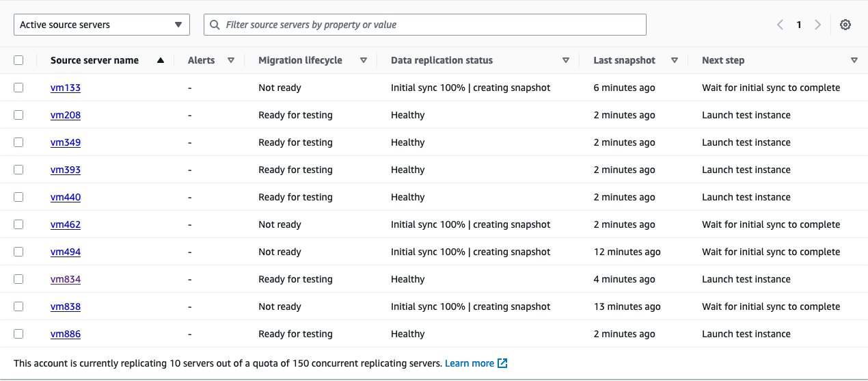Image resolution: width=868 pixels, height=381 pixels.
Task: Tick the checkbox for vm440
Action: (x=18, y=197)
